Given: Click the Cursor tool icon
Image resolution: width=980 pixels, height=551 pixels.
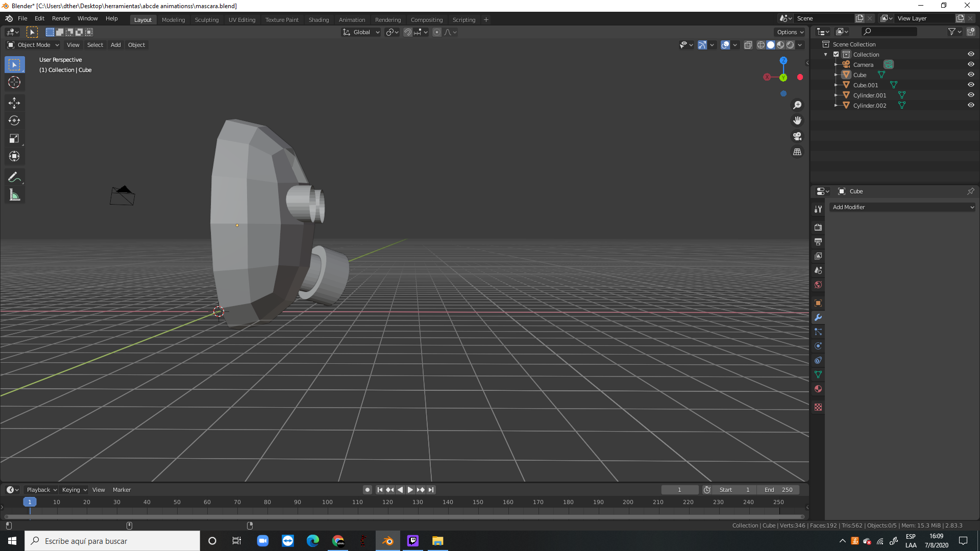Looking at the screenshot, I should [x=14, y=83].
